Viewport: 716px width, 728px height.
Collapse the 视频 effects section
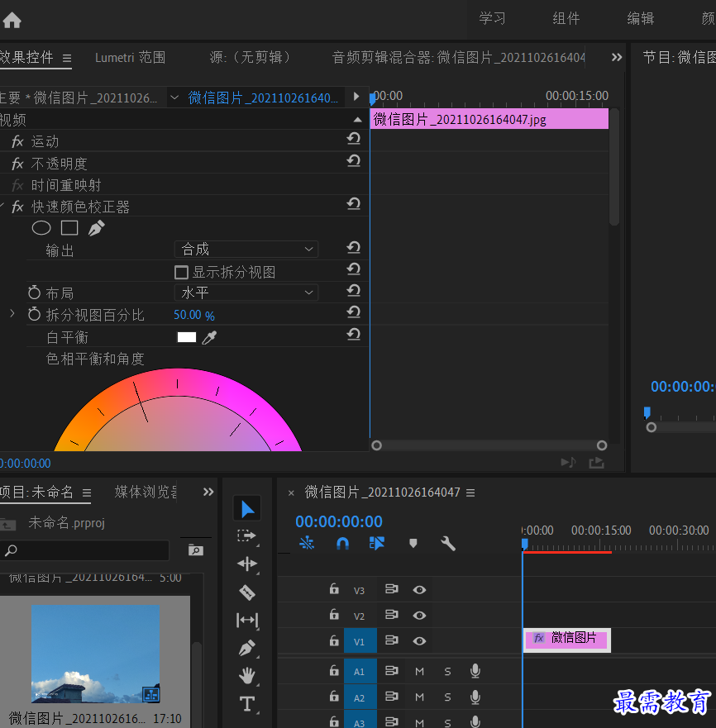pyautogui.click(x=357, y=120)
